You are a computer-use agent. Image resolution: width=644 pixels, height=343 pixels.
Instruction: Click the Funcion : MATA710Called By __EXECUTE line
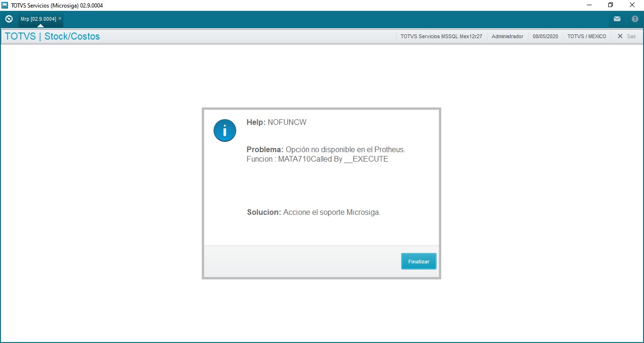pos(317,159)
